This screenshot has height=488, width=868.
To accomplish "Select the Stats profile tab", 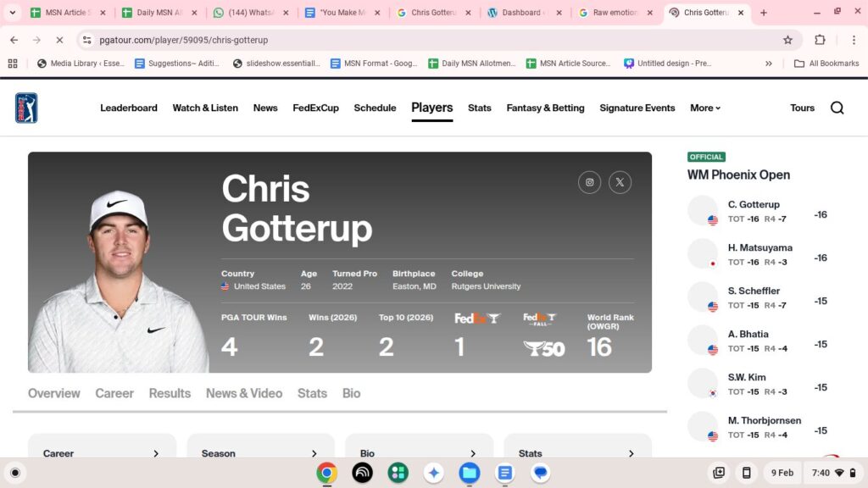I will pyautogui.click(x=312, y=393).
